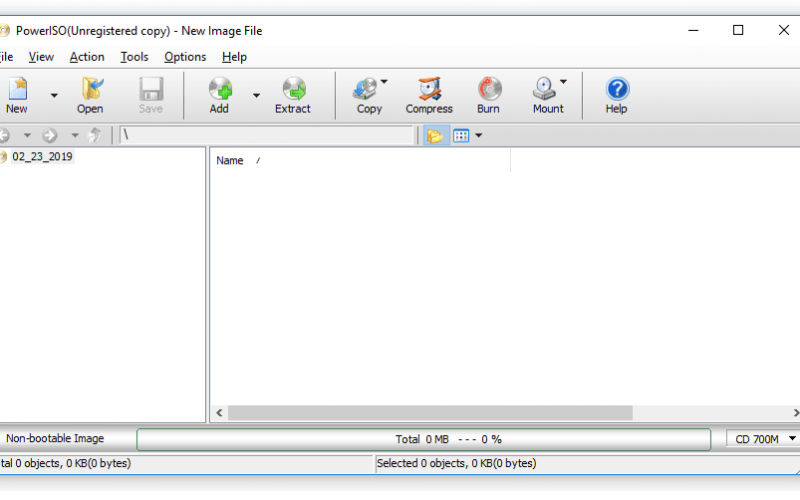The width and height of the screenshot is (800, 500).
Task: Click the Selected 0 objects status text
Action: tap(457, 463)
